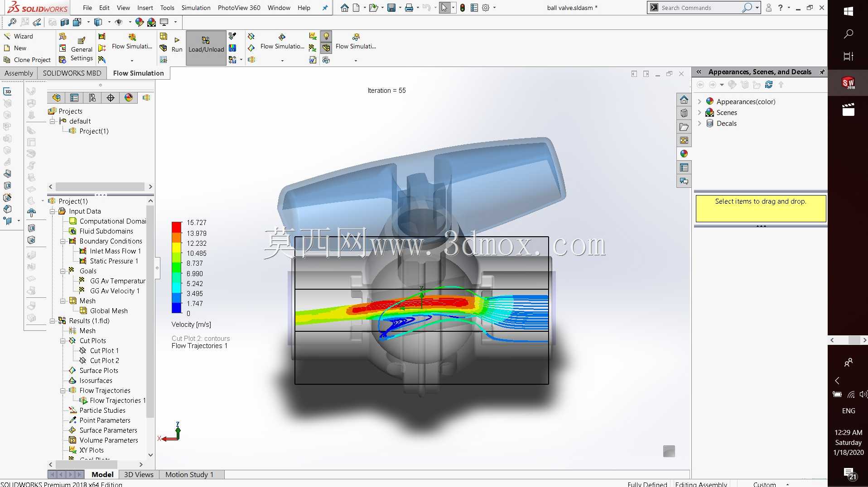Open the PropertyManager tab icon
The width and height of the screenshot is (868, 487).
[x=74, y=98]
